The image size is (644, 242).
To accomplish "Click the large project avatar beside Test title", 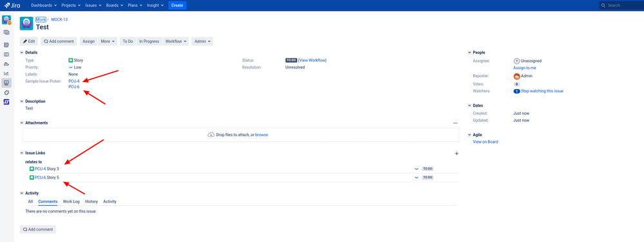I will [x=26, y=23].
